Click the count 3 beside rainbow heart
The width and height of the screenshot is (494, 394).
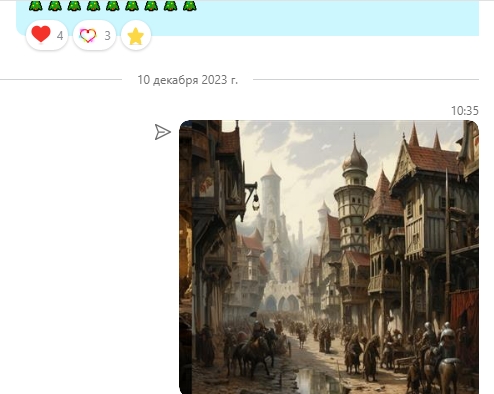click(107, 35)
